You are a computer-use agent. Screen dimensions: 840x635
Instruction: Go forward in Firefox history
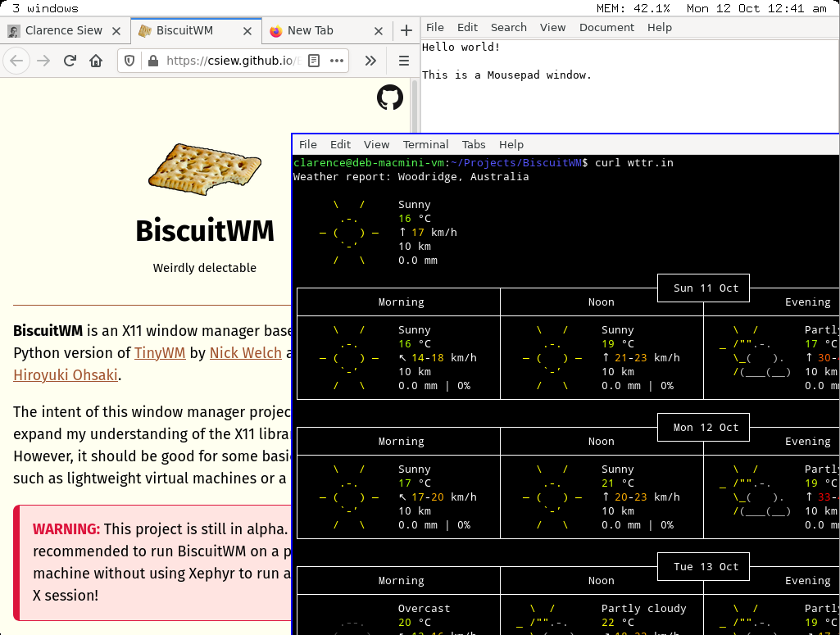coord(43,61)
